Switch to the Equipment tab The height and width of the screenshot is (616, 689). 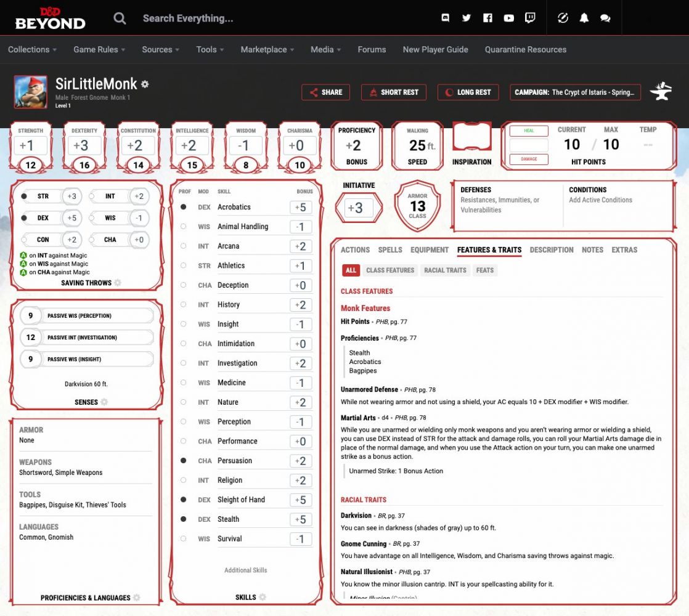pyautogui.click(x=430, y=250)
